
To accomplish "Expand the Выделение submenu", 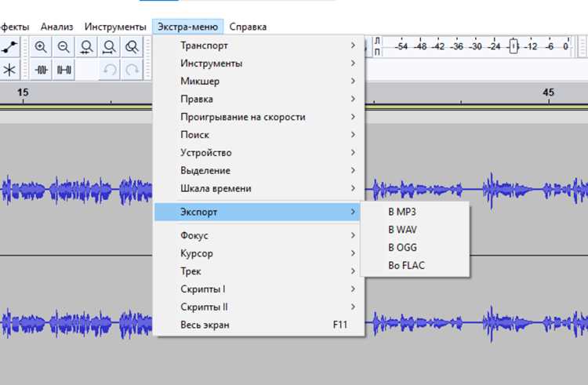I will coord(259,171).
